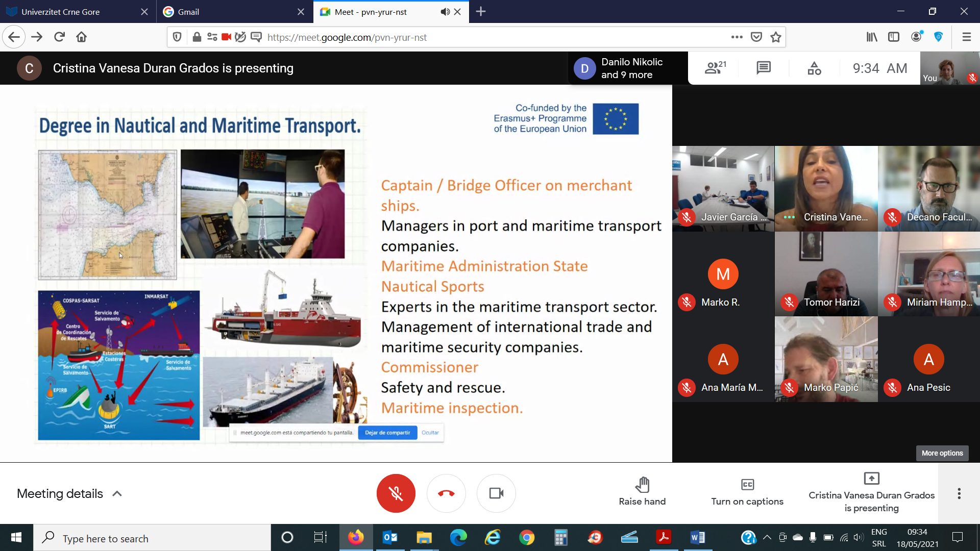Open Task View
Image resolution: width=980 pixels, height=551 pixels.
coord(320,537)
